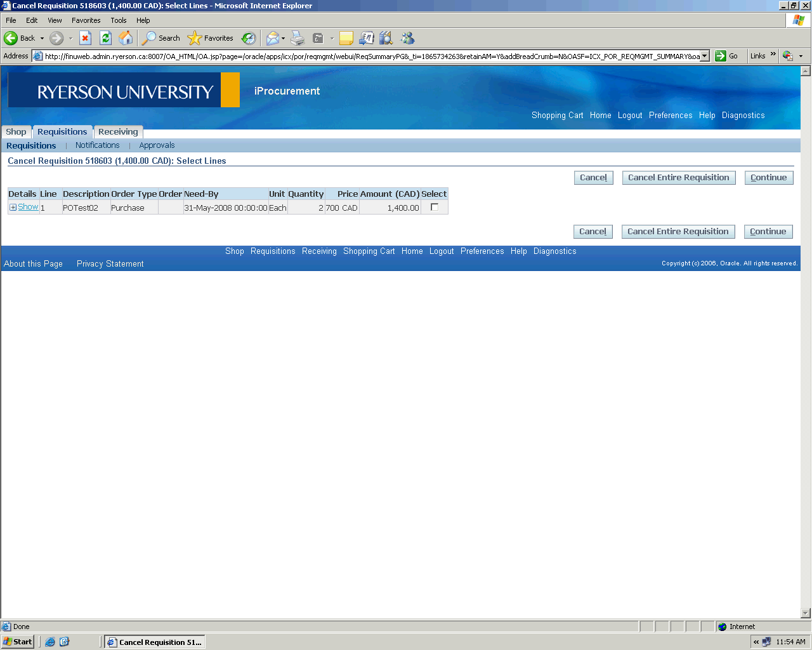Expand line 1 details with Show

pyautogui.click(x=27, y=207)
